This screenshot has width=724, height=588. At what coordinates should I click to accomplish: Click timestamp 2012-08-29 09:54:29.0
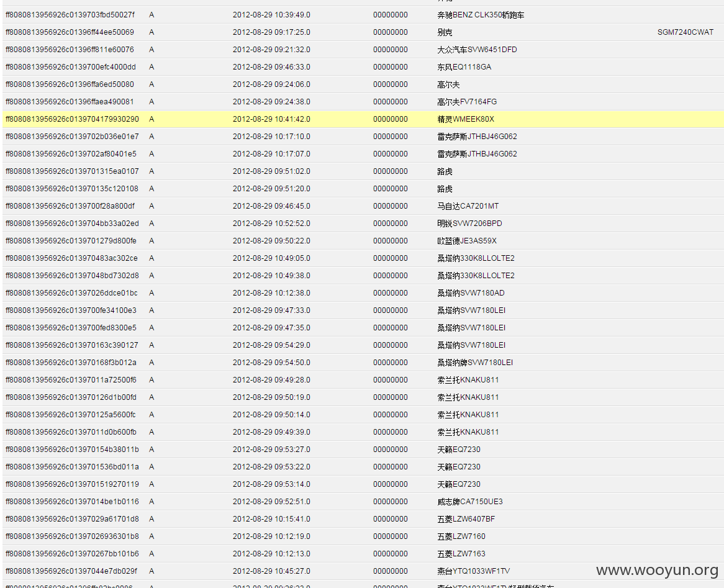(271, 345)
